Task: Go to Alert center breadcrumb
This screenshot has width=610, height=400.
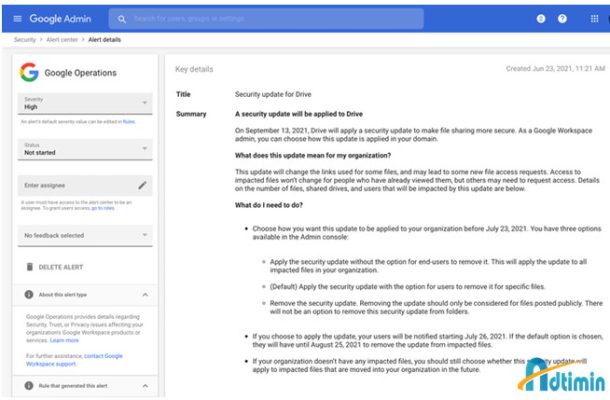Action: pos(62,40)
